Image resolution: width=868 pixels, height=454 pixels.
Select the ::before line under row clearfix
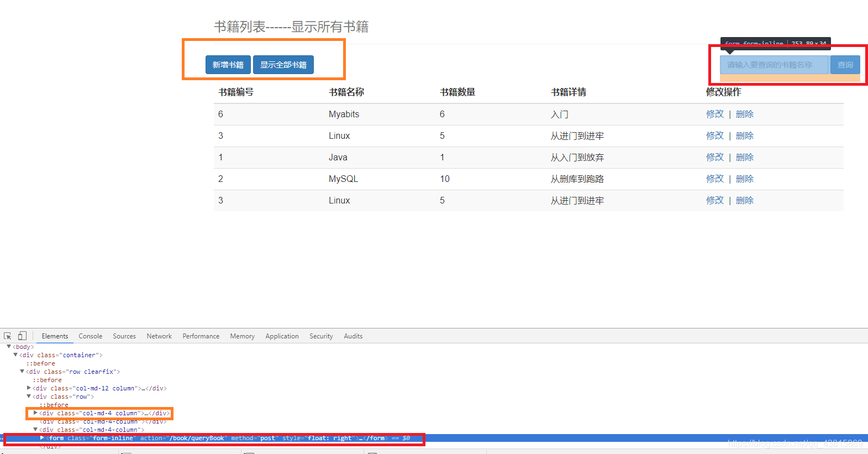coord(48,380)
